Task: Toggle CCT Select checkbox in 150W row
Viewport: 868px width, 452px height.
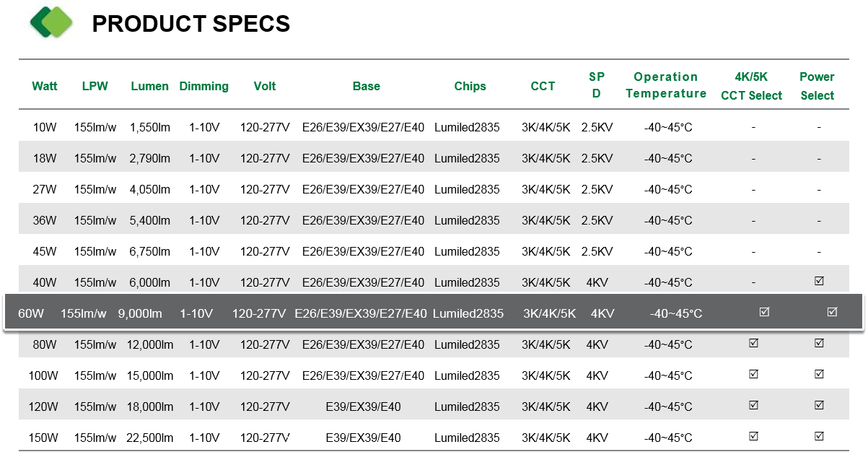Action: pos(753,436)
